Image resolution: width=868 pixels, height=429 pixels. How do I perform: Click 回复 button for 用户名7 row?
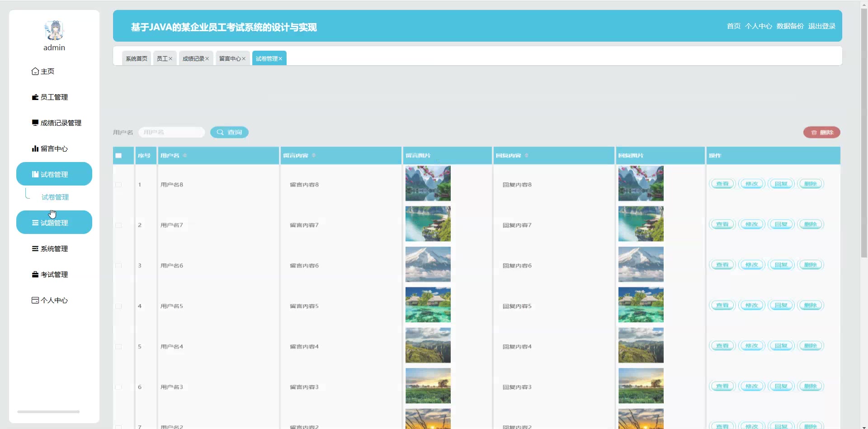coord(781,224)
